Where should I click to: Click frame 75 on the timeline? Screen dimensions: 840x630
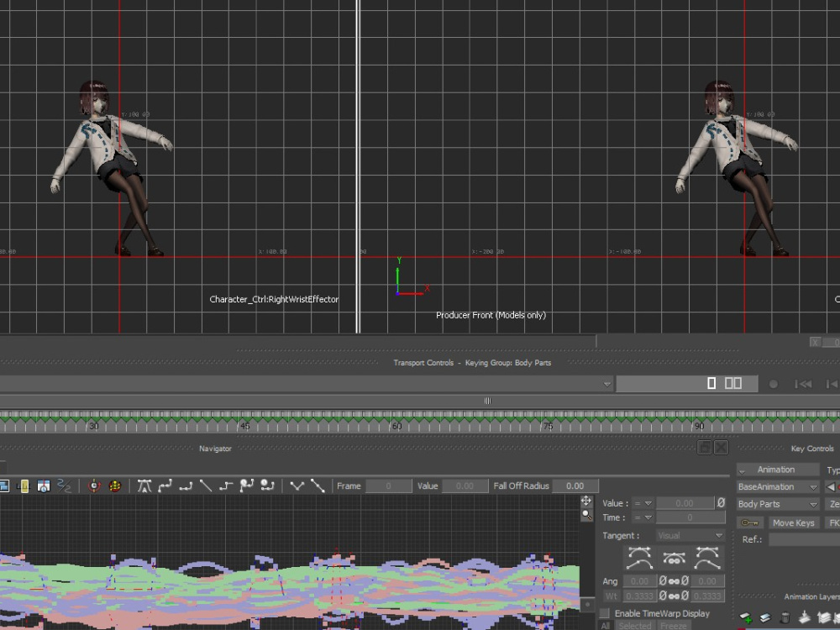pyautogui.click(x=548, y=426)
